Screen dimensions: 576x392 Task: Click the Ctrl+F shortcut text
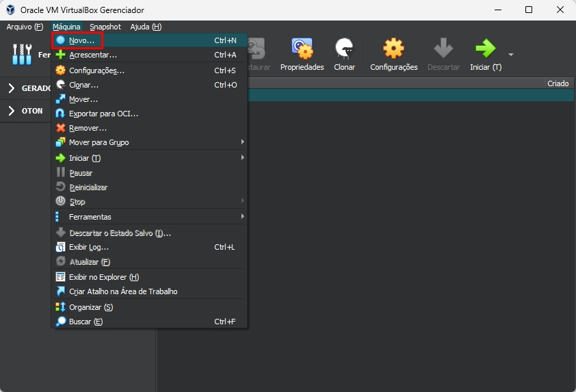pos(225,322)
